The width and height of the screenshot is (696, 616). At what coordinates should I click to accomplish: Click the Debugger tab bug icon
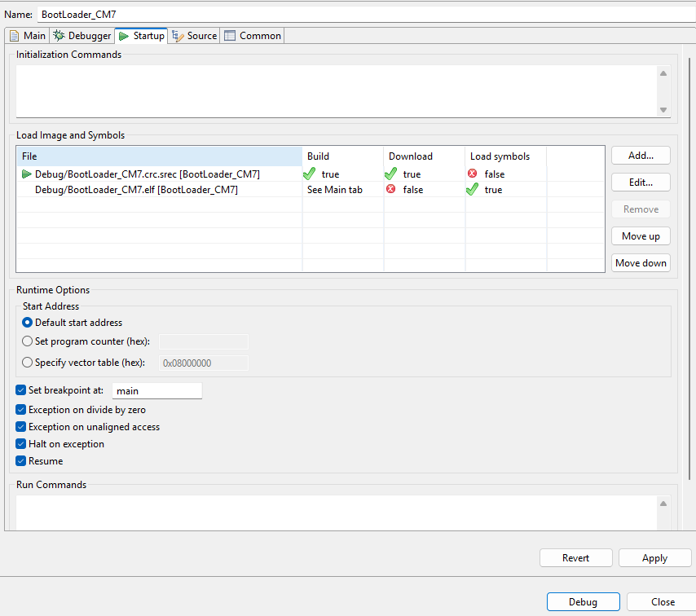(x=59, y=36)
